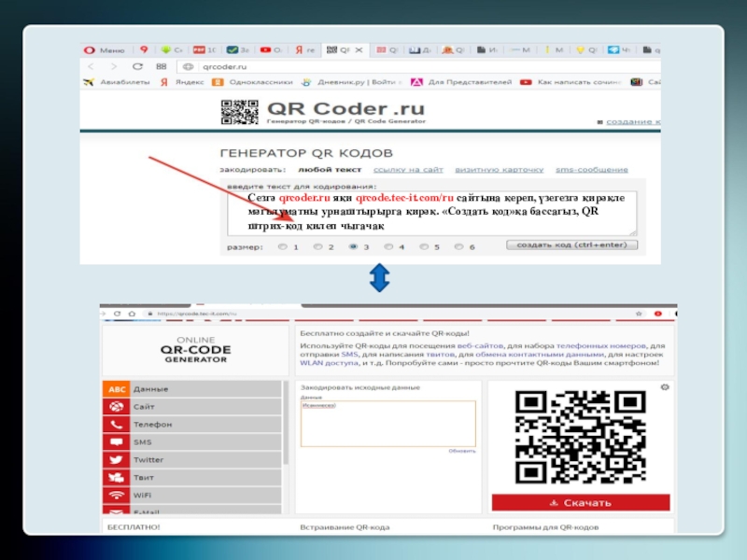Open QR code settings gear icon
This screenshot has height=560, width=747.
[x=665, y=387]
